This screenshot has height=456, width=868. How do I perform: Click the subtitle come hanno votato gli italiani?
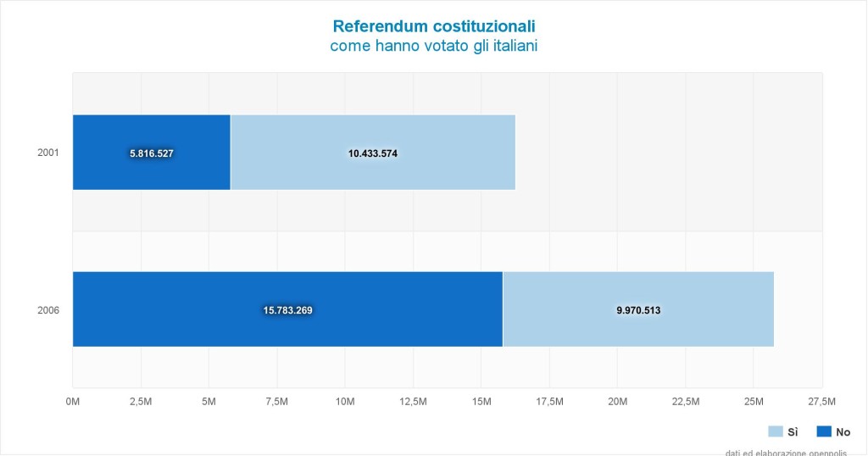coord(434,46)
